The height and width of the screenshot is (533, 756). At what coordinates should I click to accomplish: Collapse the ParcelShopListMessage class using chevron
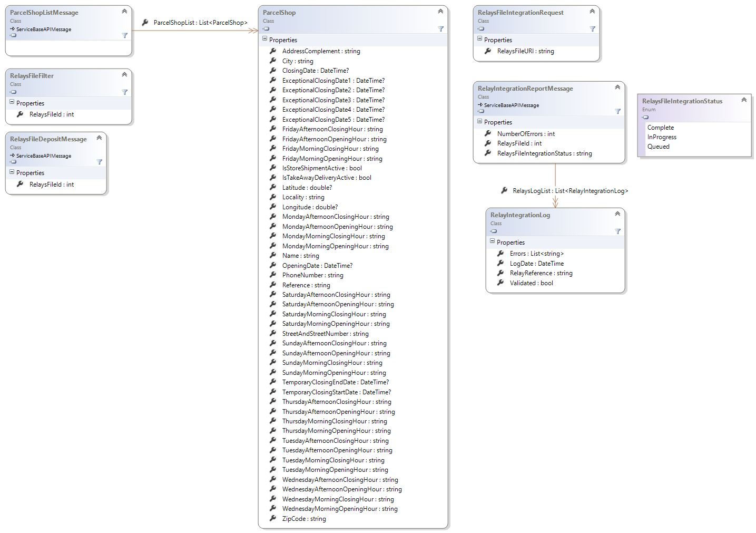click(124, 11)
